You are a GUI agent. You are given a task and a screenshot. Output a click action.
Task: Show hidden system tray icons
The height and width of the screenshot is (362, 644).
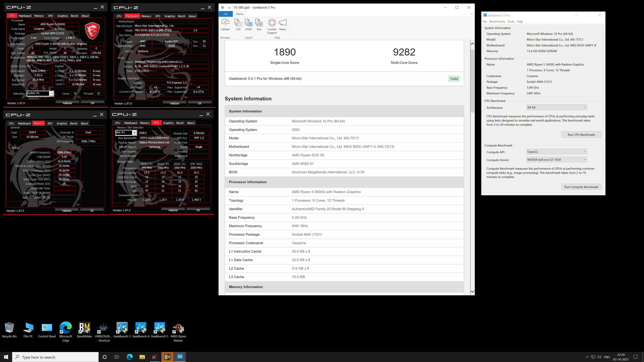pos(587,357)
